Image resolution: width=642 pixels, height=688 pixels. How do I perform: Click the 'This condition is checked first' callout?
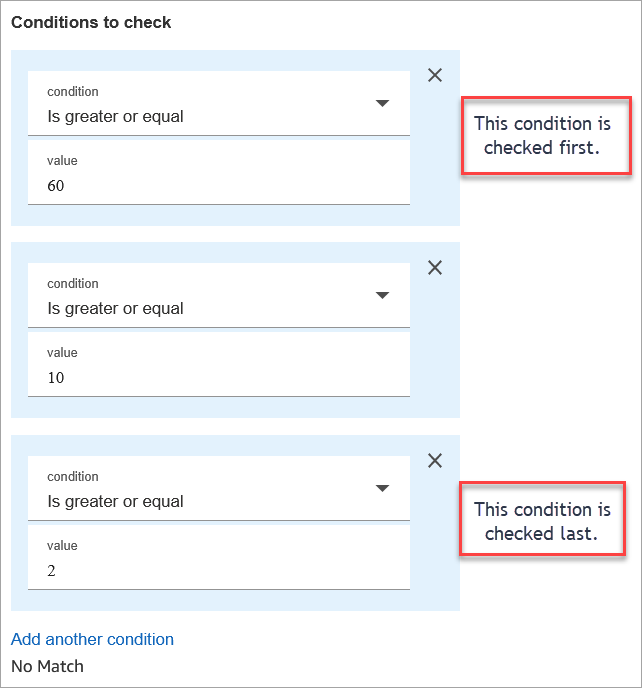click(x=546, y=136)
